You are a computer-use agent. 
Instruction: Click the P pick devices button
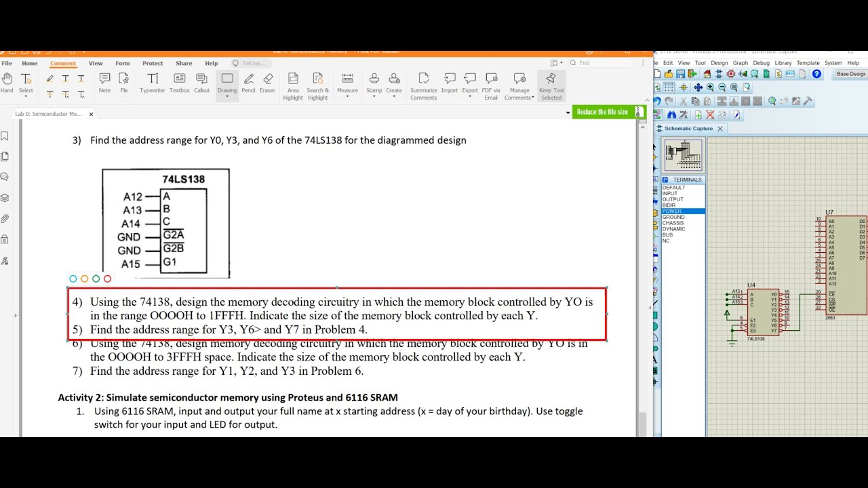pos(665,180)
